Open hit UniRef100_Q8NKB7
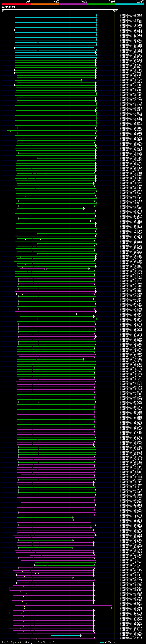Image resolution: width=146 pixels, height=644 pixels. 131,151
